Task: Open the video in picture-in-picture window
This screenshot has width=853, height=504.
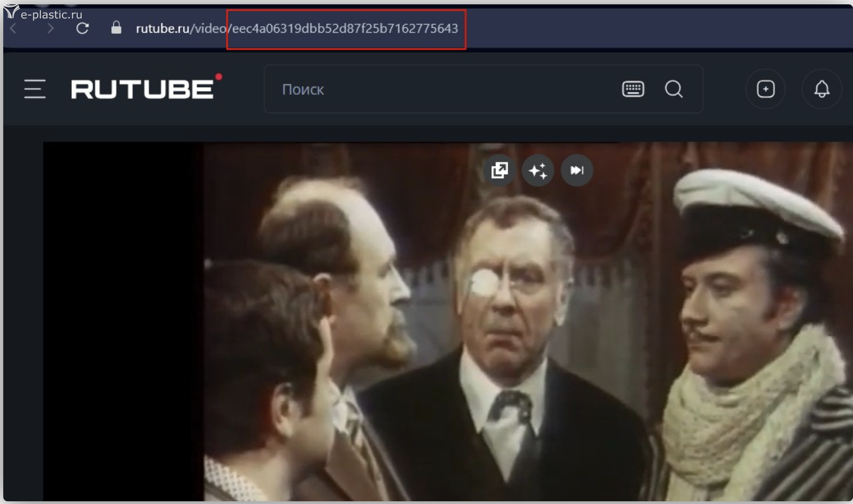Action: click(499, 170)
